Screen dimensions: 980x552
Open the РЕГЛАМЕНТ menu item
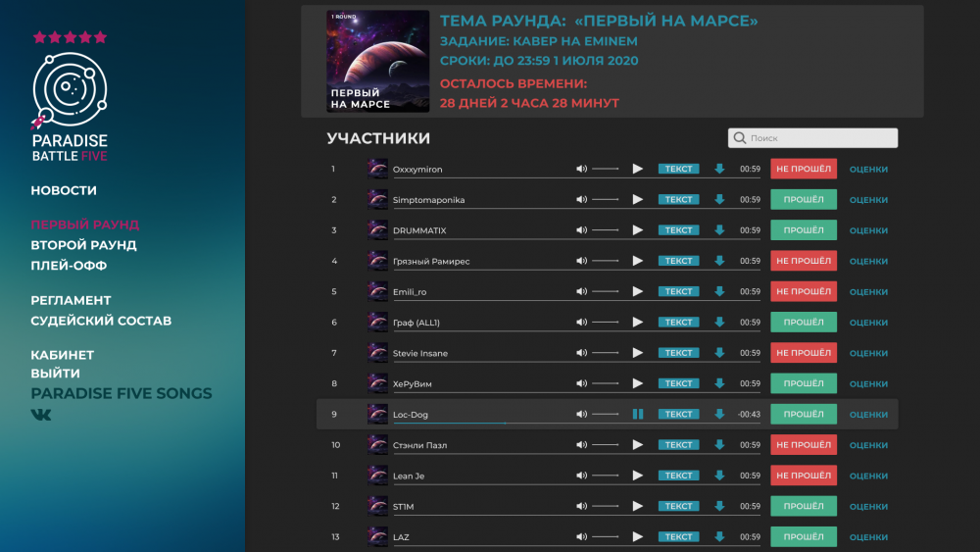(71, 300)
